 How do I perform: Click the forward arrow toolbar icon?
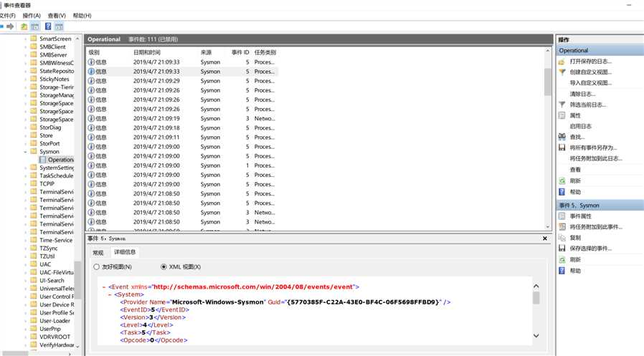(x=10, y=27)
